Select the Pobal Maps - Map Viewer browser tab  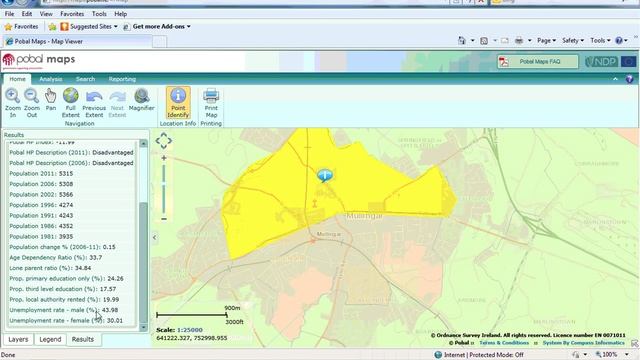78,41
